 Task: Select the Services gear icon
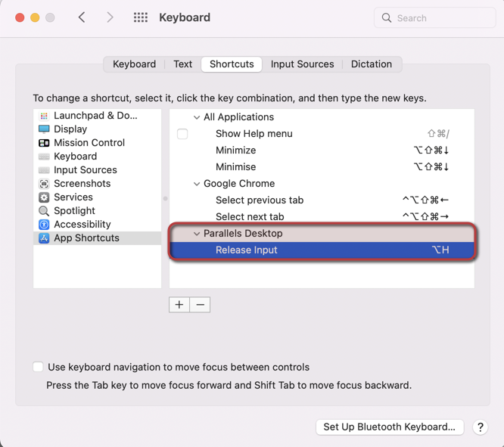click(44, 197)
